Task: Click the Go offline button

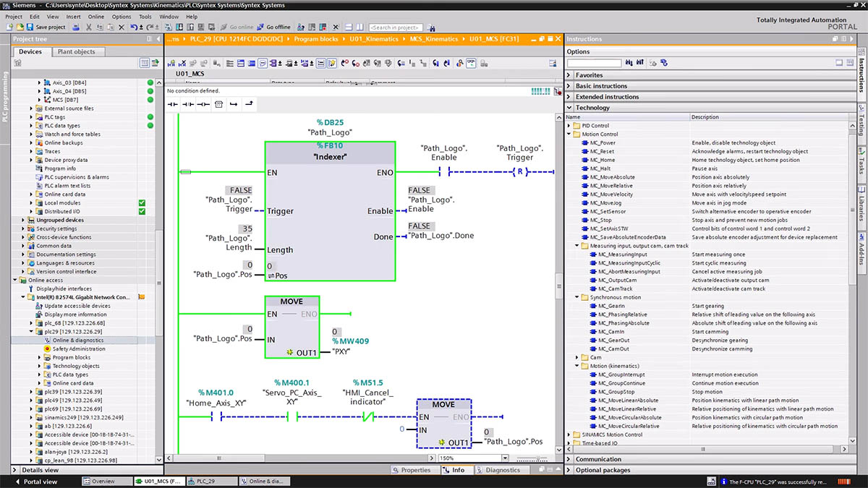Action: click(273, 27)
